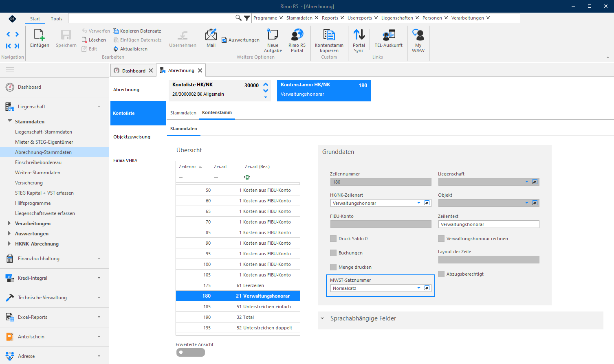Check Menge drucken checkbox

coord(333,267)
